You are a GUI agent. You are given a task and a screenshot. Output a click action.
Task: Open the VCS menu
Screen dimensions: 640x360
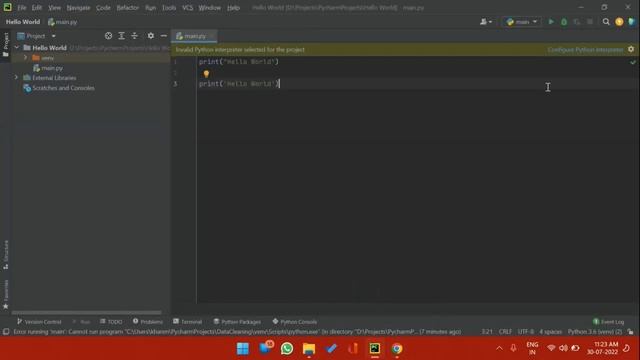[x=187, y=8]
